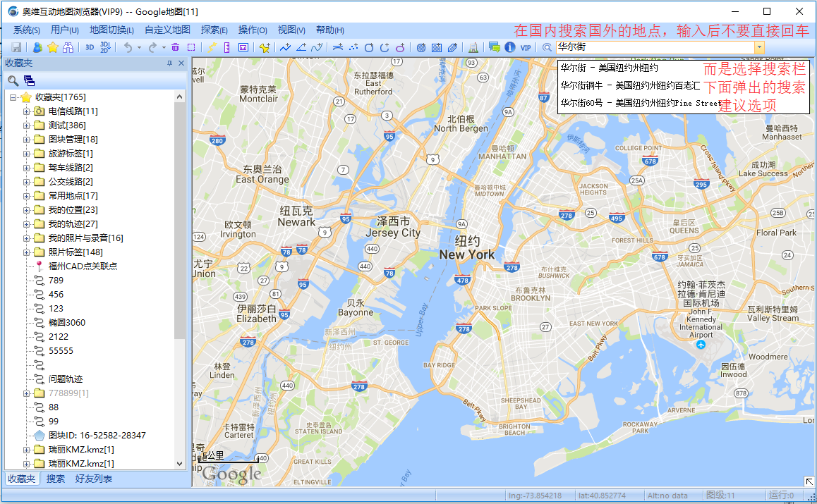This screenshot has height=504, width=817.
Task: Open the 探索(E) menu
Action: [x=214, y=30]
